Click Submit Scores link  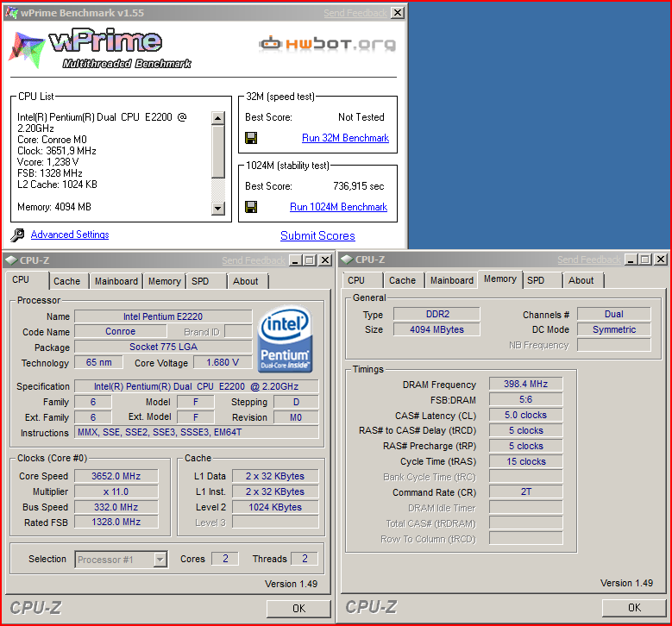[x=317, y=235]
